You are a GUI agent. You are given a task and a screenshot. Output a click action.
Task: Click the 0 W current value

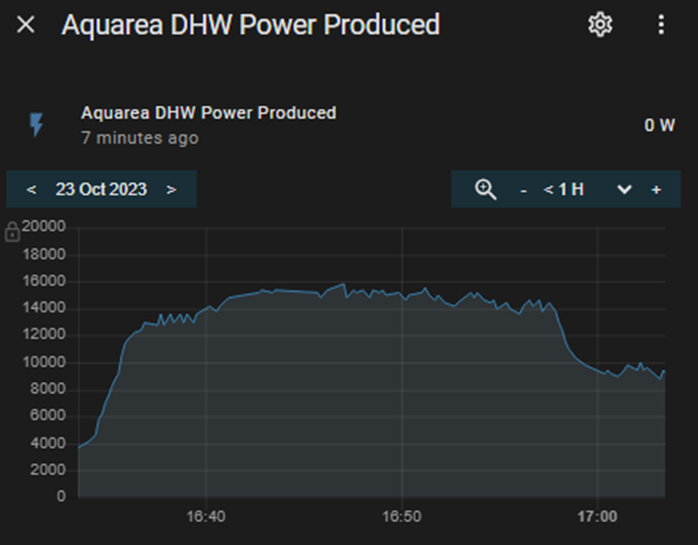659,125
